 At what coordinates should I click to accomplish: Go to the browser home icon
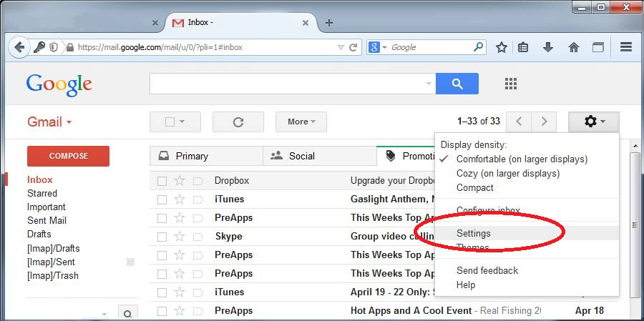click(573, 47)
